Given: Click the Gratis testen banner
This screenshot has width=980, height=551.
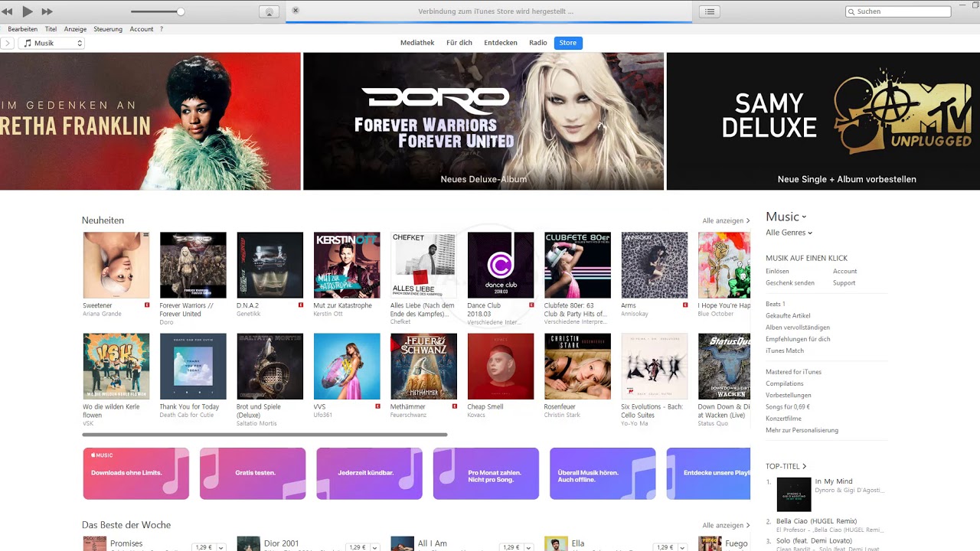Looking at the screenshot, I should (253, 474).
